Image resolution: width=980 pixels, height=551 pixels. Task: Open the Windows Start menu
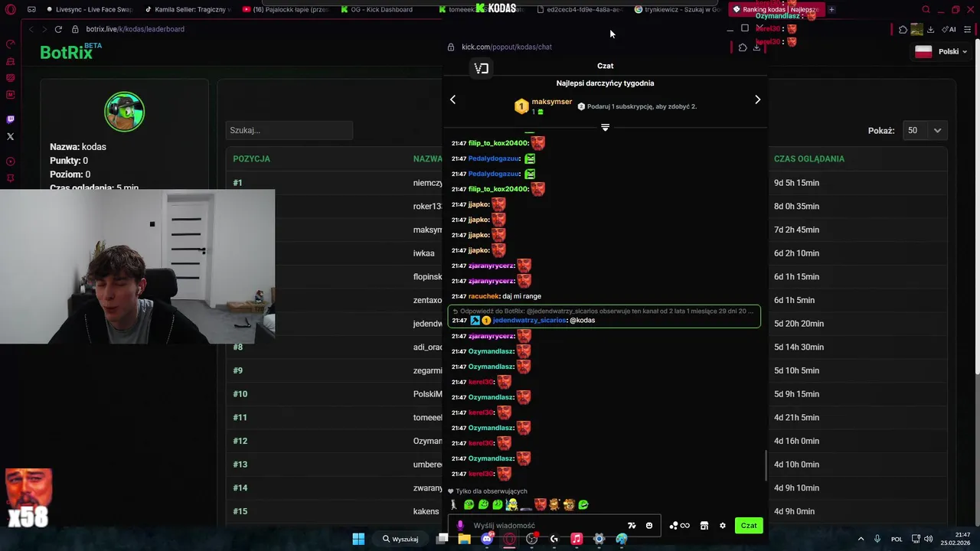pos(358,539)
